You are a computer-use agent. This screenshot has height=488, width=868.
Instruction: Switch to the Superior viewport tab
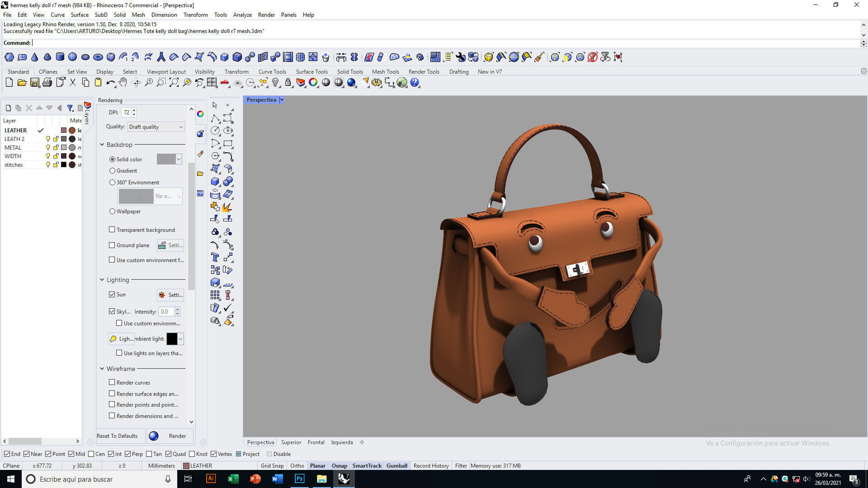click(291, 442)
